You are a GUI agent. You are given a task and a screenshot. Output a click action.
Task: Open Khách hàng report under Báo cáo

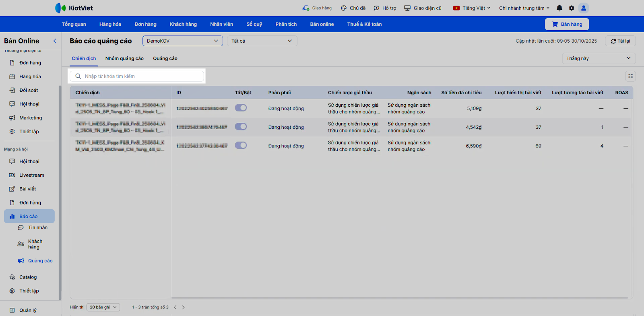35,244
